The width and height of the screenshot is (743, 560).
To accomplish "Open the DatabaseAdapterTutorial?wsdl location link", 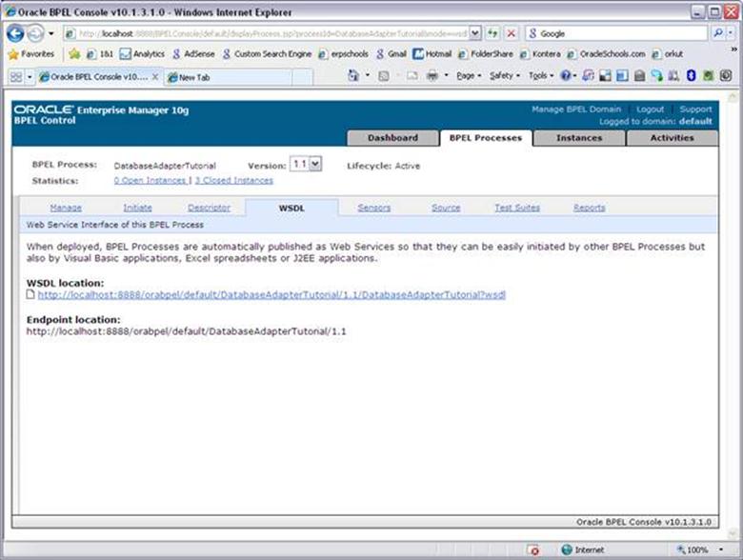I will coord(271,294).
